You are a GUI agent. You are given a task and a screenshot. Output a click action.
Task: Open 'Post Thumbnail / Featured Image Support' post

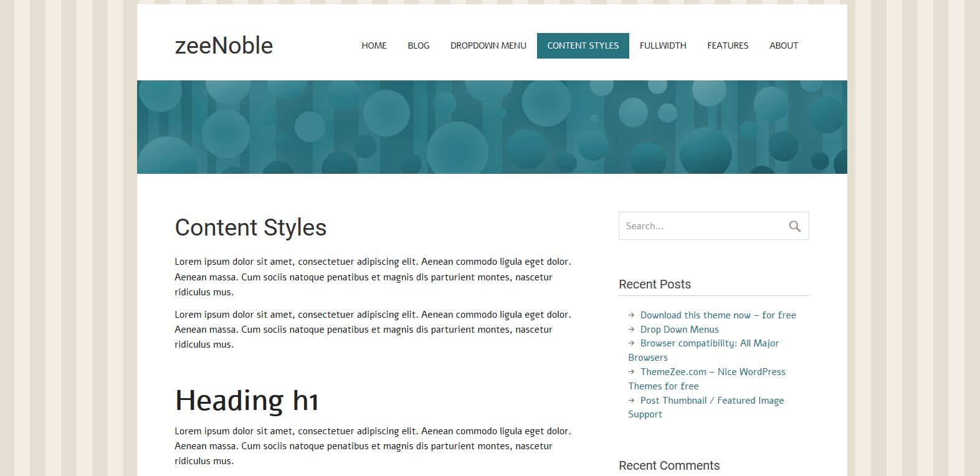click(711, 401)
